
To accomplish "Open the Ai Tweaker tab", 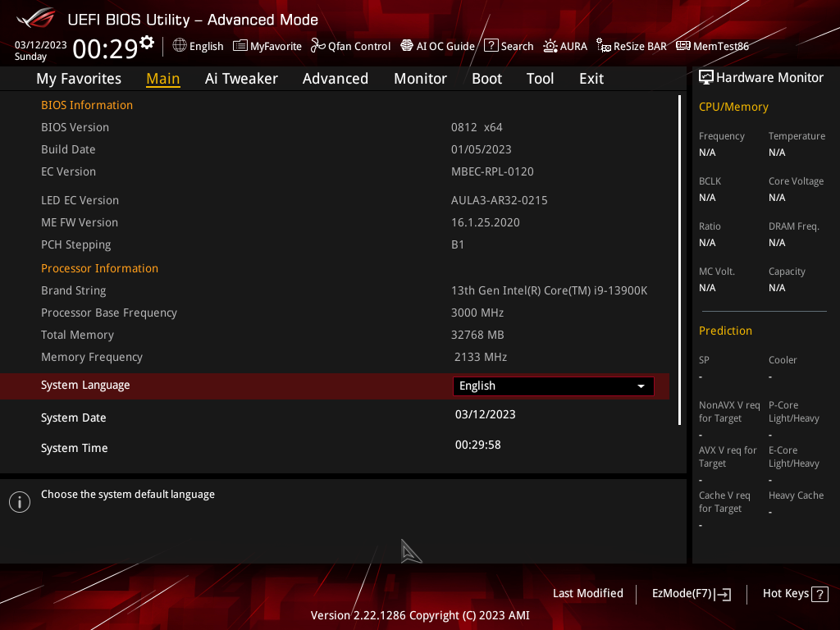I will tap(241, 79).
